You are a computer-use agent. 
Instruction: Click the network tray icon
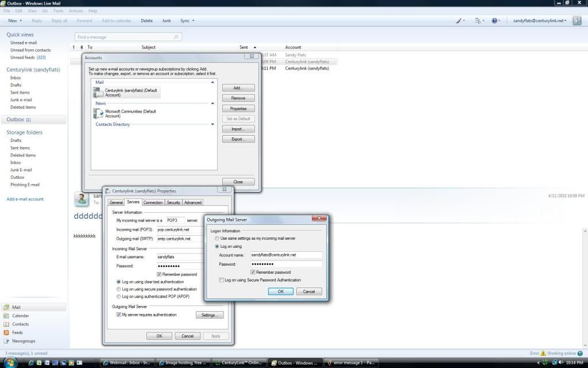(x=554, y=362)
